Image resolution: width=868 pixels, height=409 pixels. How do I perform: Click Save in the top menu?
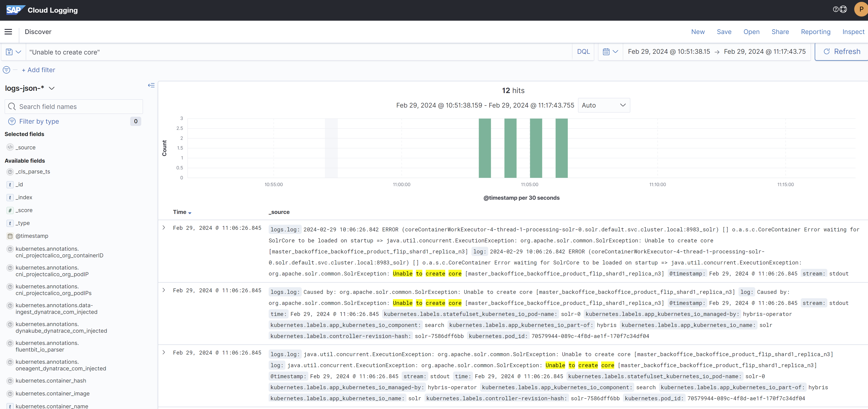pyautogui.click(x=724, y=32)
